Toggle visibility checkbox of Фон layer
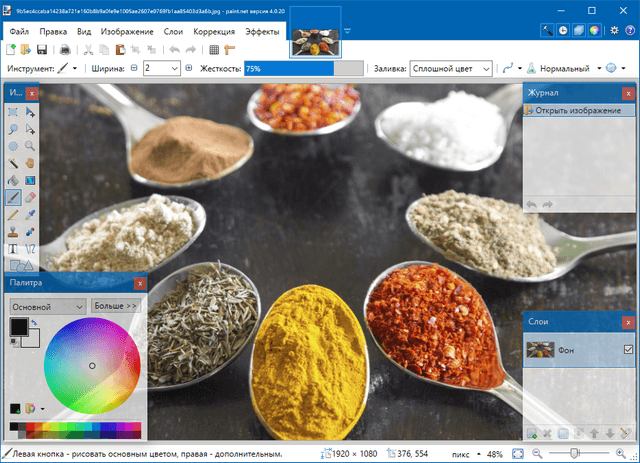The height and width of the screenshot is (463, 640). 628,349
